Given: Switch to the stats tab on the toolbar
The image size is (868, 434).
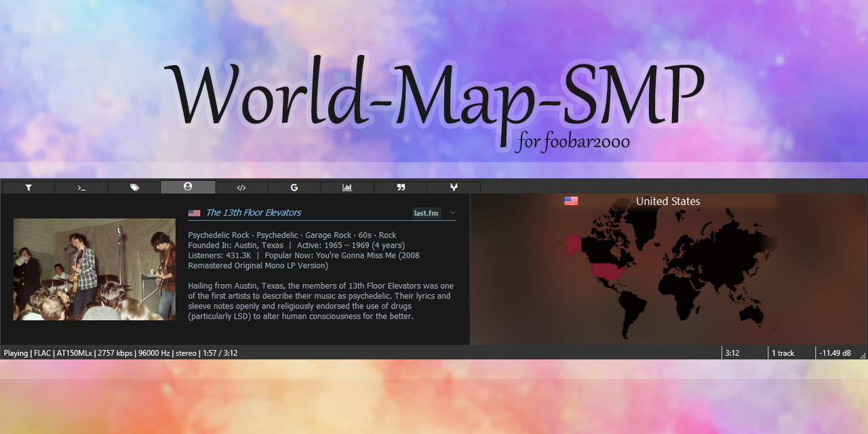Looking at the screenshot, I should (x=347, y=187).
